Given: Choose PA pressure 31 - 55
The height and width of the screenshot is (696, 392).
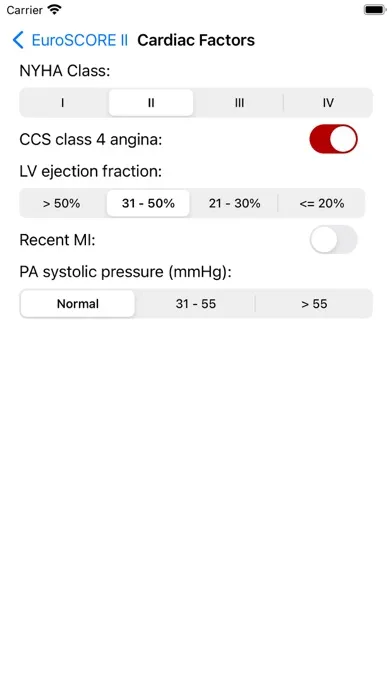Looking at the screenshot, I should [196, 304].
